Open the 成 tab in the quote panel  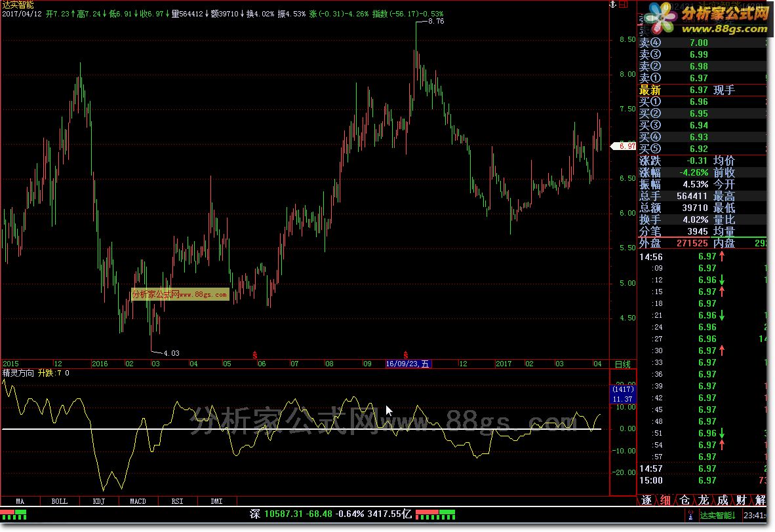point(723,500)
